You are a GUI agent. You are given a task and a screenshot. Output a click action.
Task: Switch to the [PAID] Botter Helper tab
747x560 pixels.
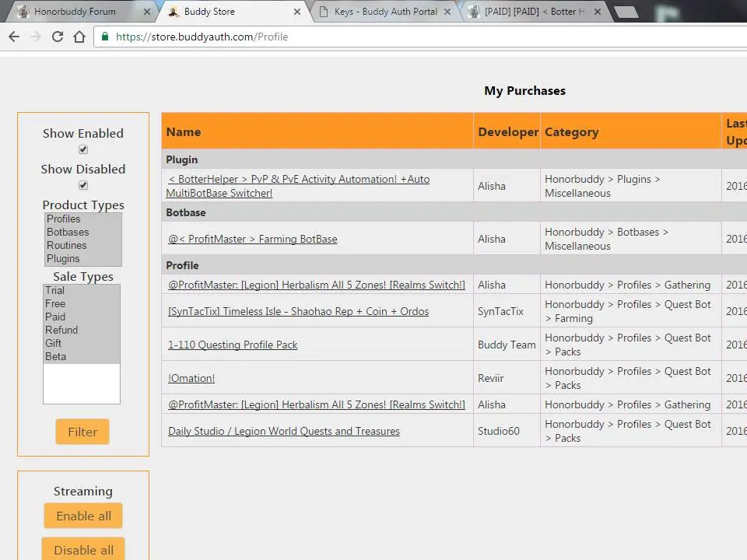[x=534, y=12]
